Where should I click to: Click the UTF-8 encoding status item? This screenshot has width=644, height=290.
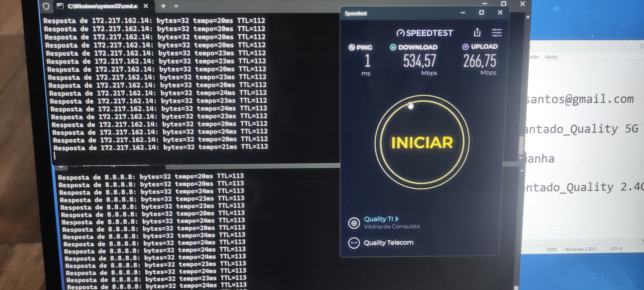(x=616, y=248)
